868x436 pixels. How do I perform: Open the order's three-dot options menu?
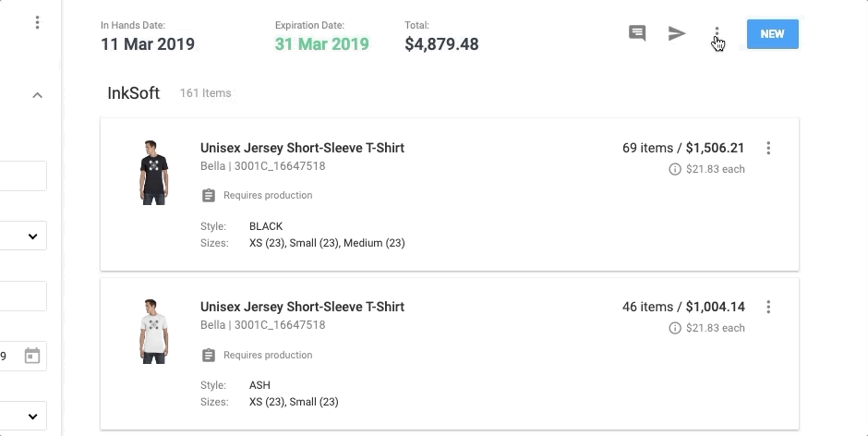point(717,34)
